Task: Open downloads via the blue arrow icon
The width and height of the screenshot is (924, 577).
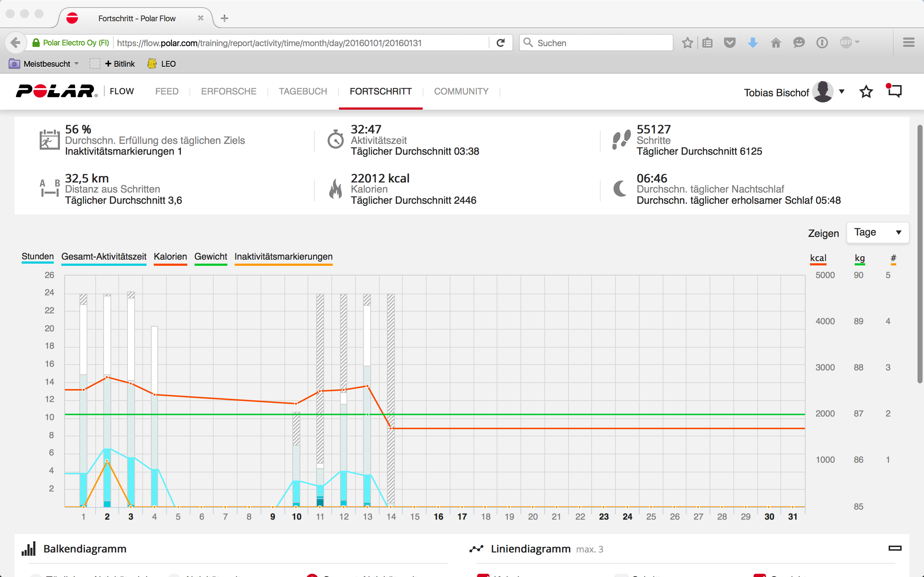Action: pyautogui.click(x=753, y=43)
